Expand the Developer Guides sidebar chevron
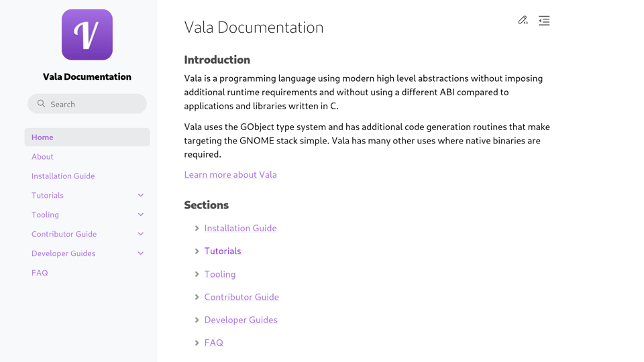Viewport: 644px width, 362px height. pyautogui.click(x=141, y=253)
